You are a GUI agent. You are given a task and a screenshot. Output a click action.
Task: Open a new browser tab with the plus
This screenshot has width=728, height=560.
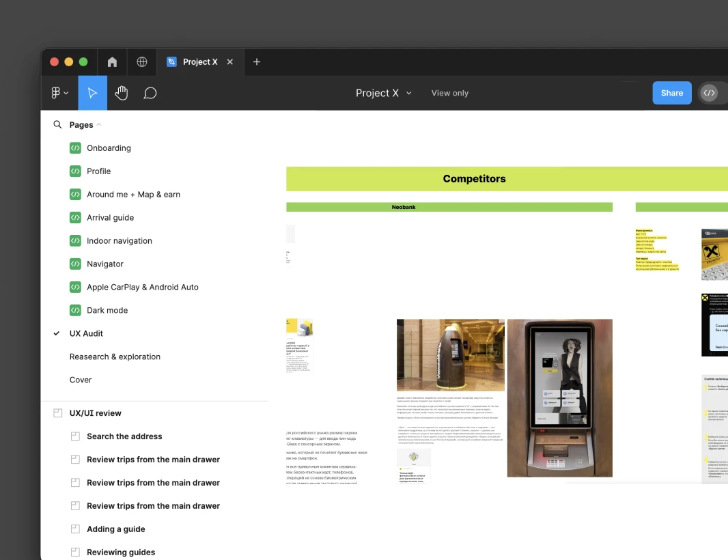coord(257,61)
